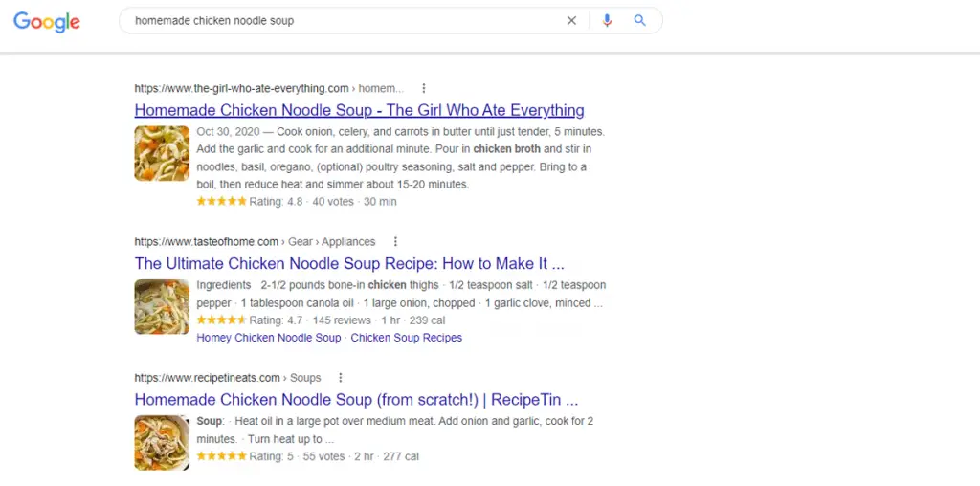This screenshot has height=486, width=980.
Task: Open 'The Ultimate Chicken Noodle Soup Recipe' link
Action: [x=349, y=264]
